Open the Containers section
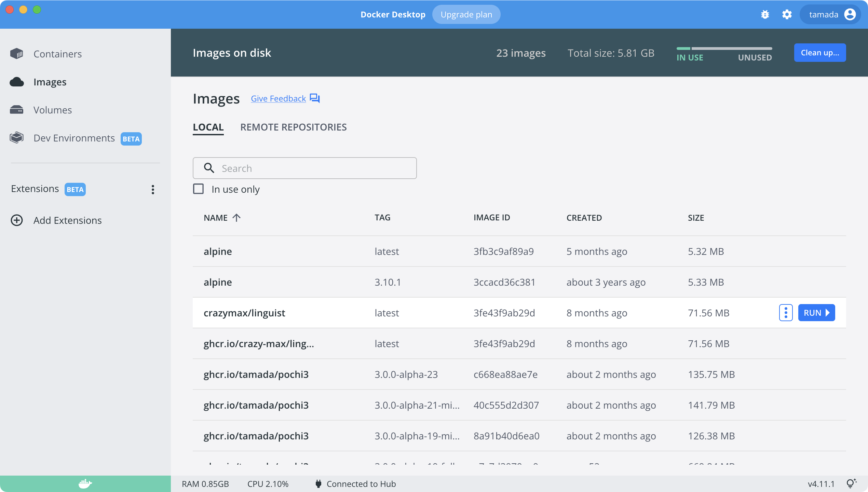868x492 pixels. click(x=57, y=54)
